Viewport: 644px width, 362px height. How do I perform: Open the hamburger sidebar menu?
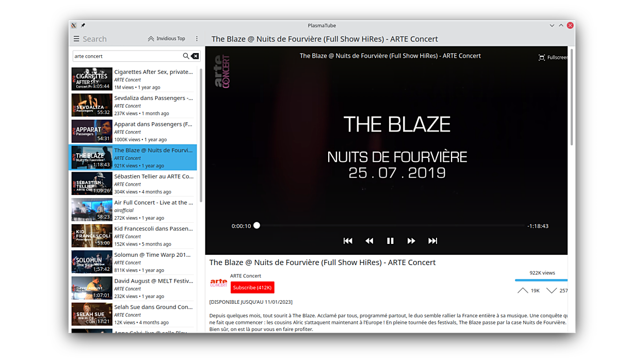pos(76,39)
